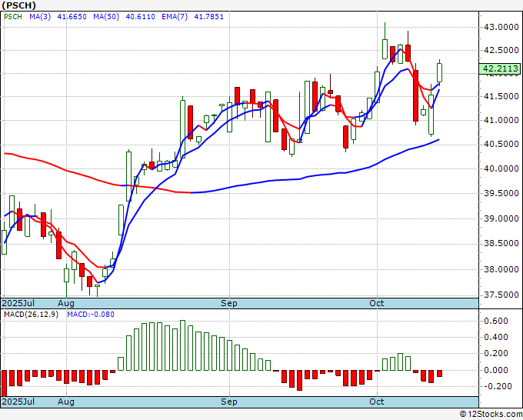Click the 41.5000 price axis label
The height and width of the screenshot is (420, 523).
(501, 96)
